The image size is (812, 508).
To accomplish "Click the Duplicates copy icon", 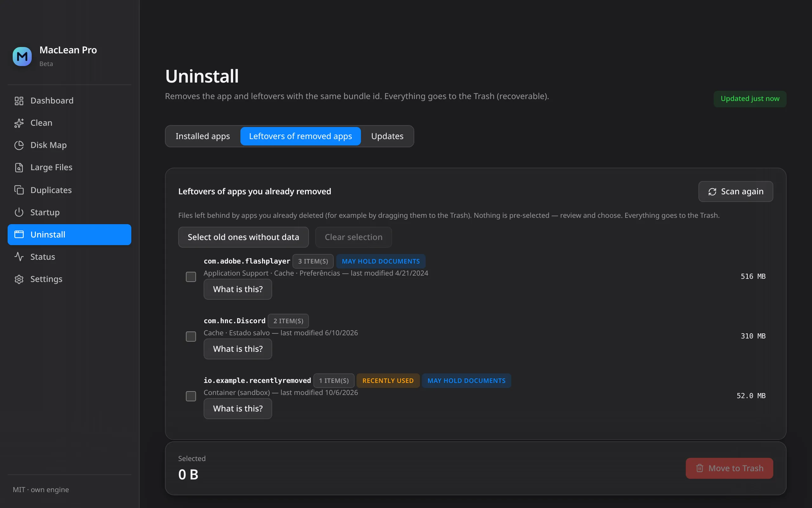I will point(19,190).
